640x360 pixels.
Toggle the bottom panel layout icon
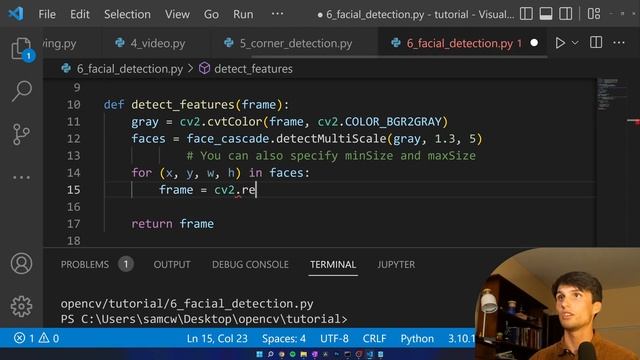(546, 14)
